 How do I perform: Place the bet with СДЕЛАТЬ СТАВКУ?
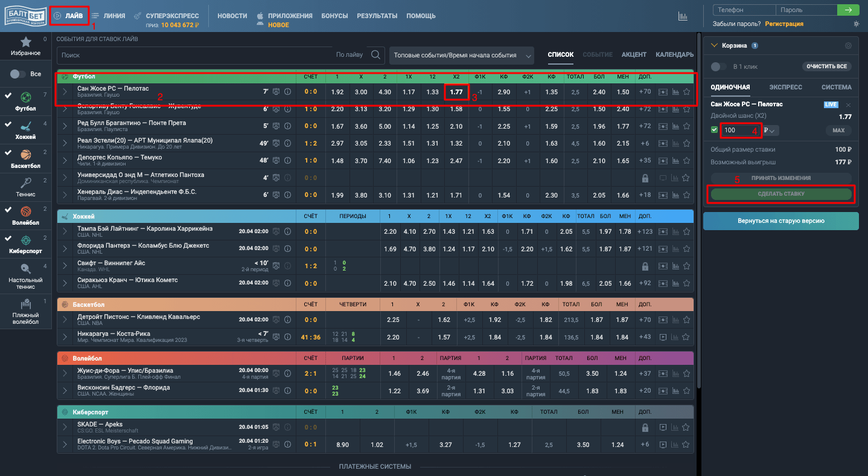(781, 194)
